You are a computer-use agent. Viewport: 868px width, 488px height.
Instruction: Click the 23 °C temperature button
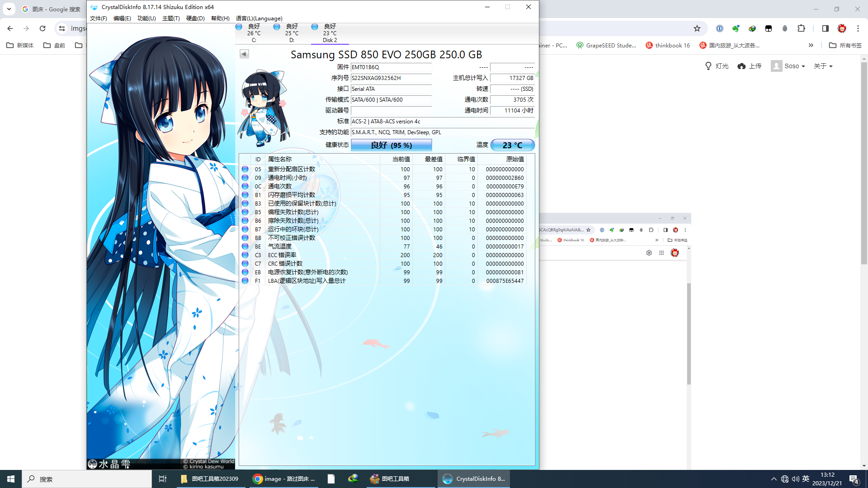(512, 145)
